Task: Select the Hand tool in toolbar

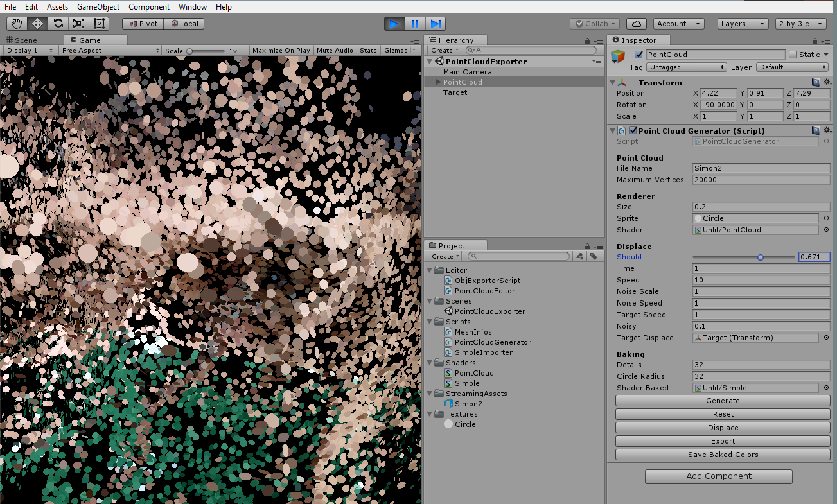Action: (17, 24)
